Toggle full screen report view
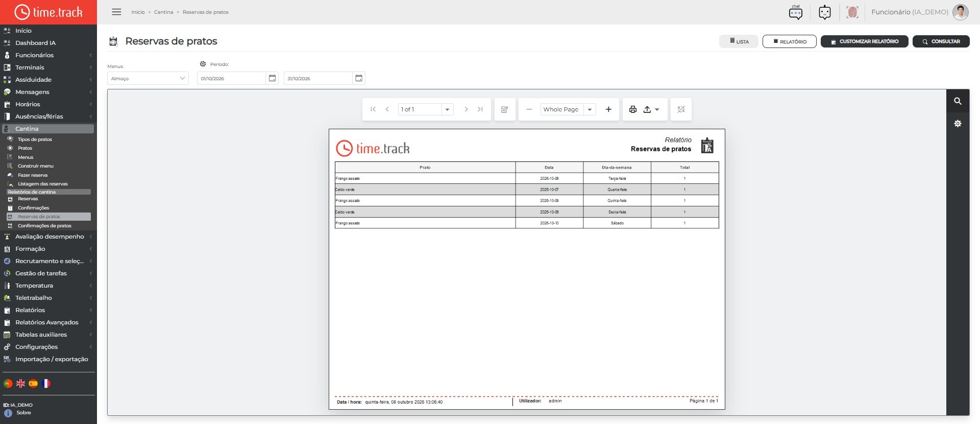The image size is (980, 424). [x=681, y=109]
